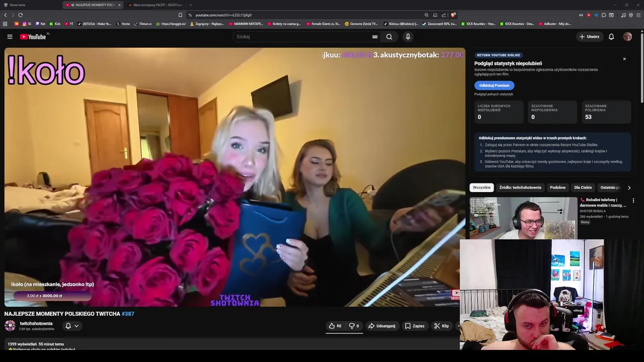Image resolution: width=644 pixels, height=362 pixels.
Task: Click Szacowane polubienia value 53
Action: (x=588, y=117)
